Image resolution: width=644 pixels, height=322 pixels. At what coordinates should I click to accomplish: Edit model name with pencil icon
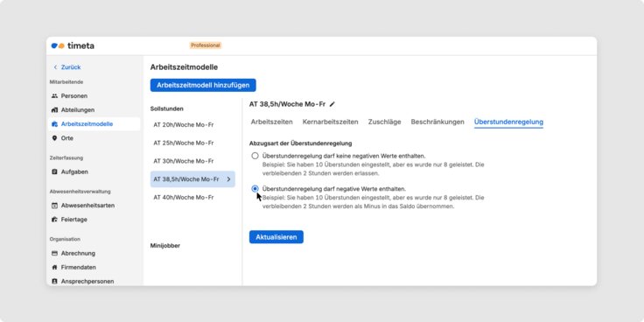[332, 104]
